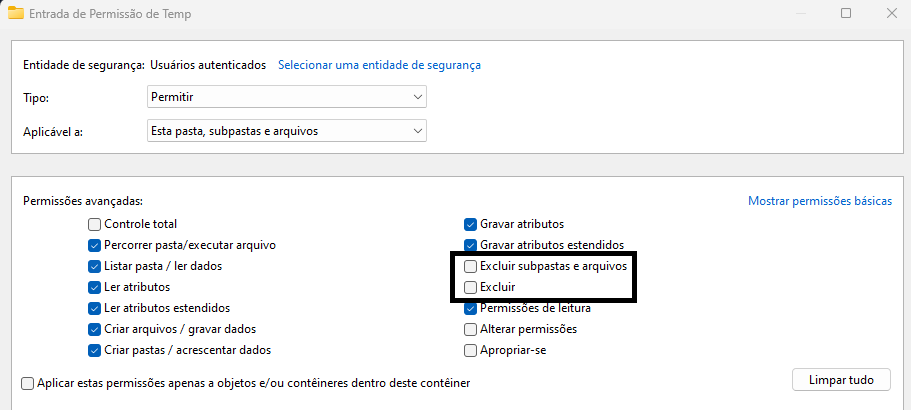Close the Entrada de Permissão window
911x410 pixels.
pyautogui.click(x=891, y=13)
